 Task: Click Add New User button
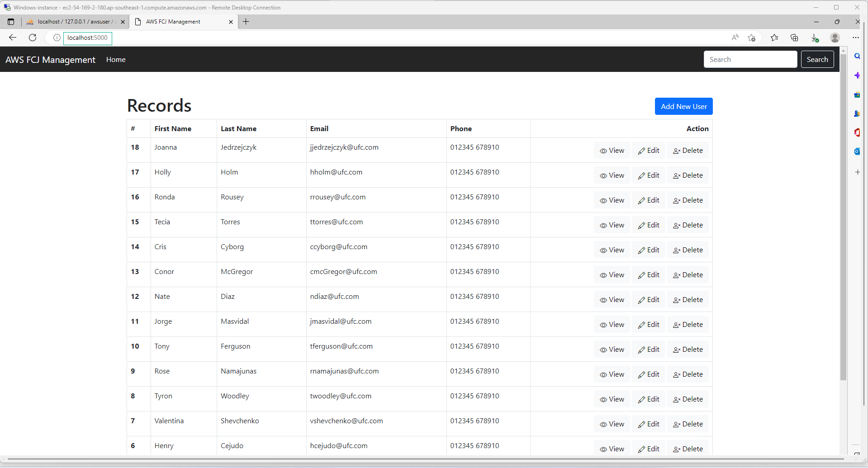pyautogui.click(x=683, y=106)
